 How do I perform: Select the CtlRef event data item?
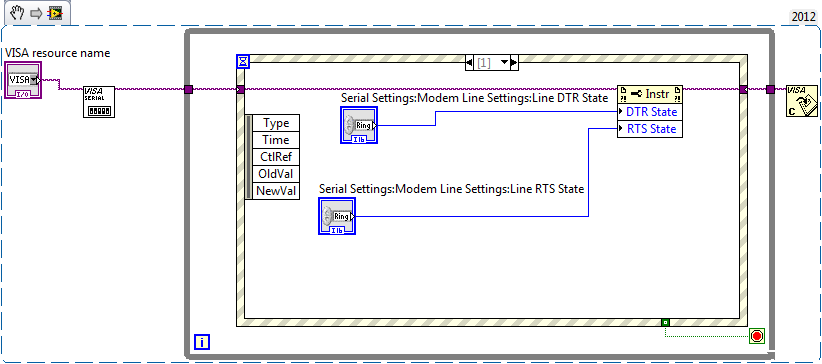[x=276, y=157]
